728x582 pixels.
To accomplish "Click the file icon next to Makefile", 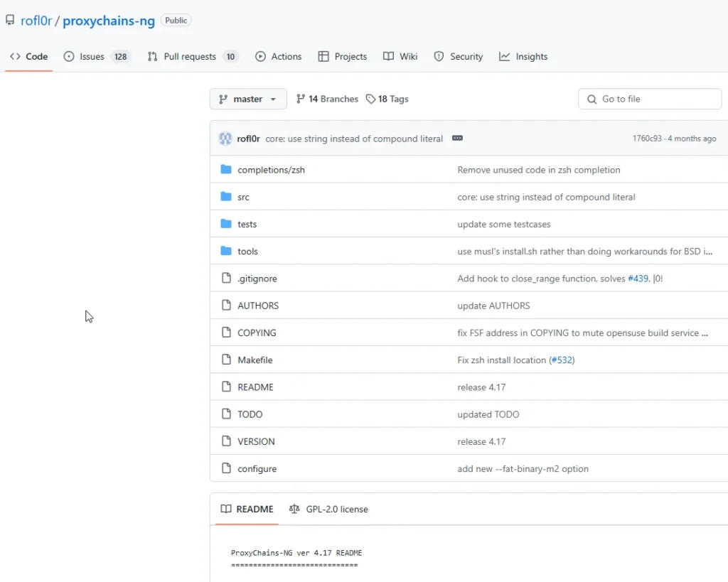I will (226, 360).
